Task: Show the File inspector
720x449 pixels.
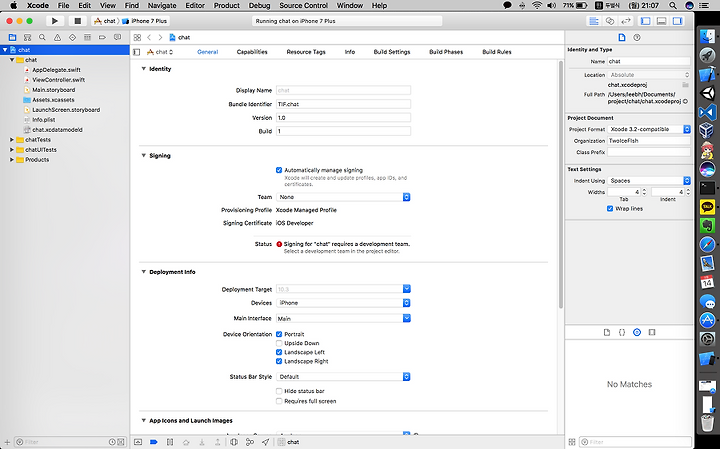Action: pyautogui.click(x=622, y=38)
